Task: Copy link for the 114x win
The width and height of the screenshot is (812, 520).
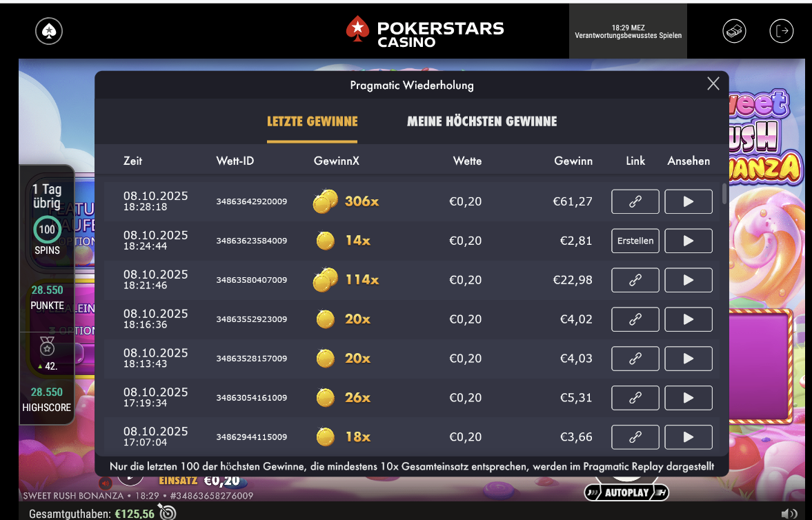Action: point(635,280)
